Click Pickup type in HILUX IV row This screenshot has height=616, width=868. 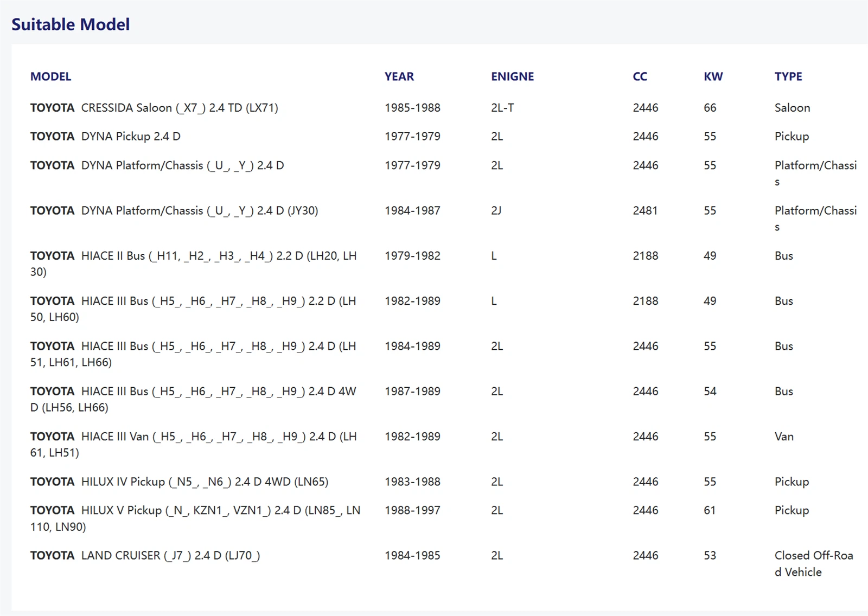(x=792, y=482)
